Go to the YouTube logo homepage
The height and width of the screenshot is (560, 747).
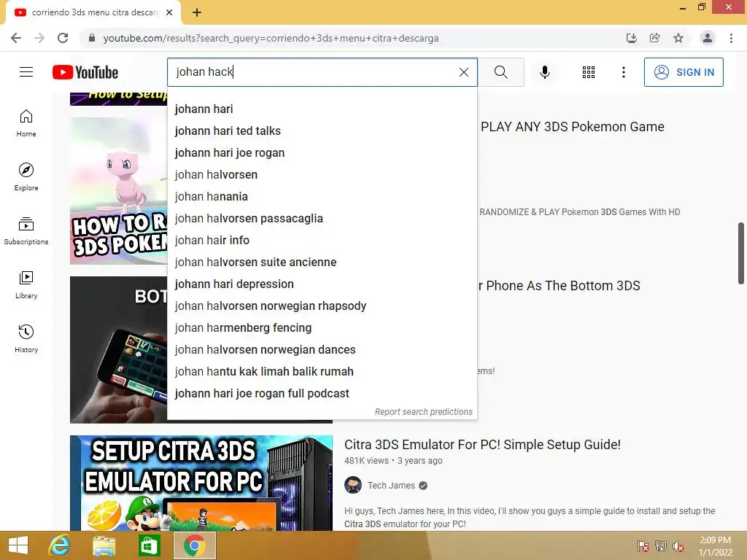point(85,72)
